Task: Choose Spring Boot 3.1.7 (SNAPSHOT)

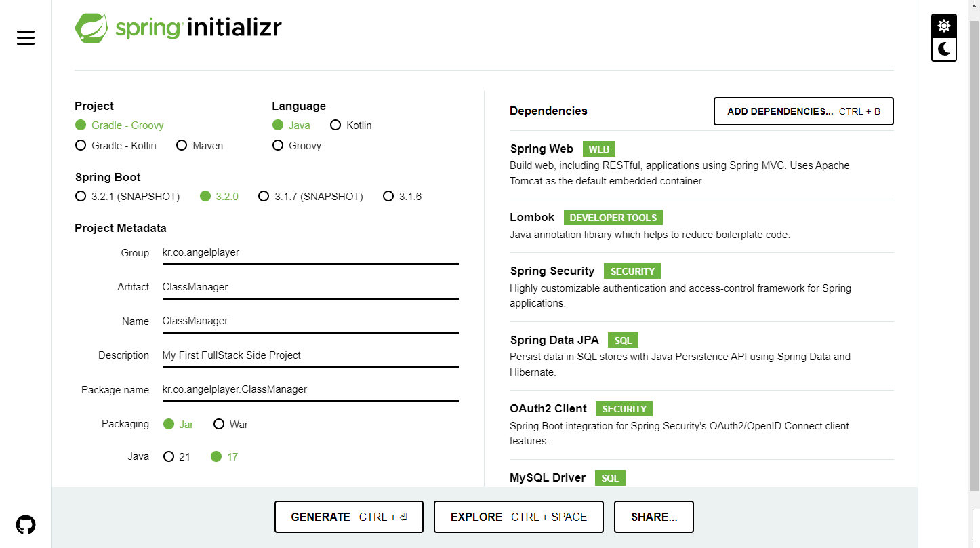Action: [x=310, y=197]
